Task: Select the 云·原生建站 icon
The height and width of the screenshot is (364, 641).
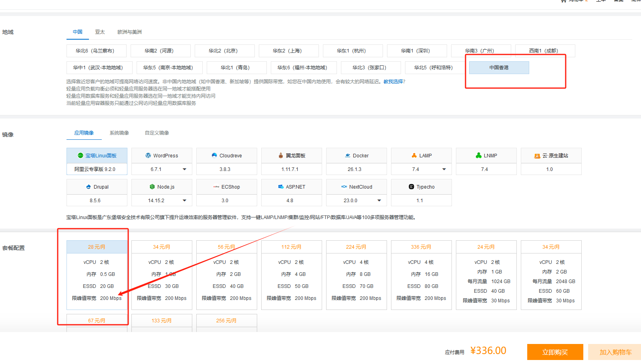Action: (537, 156)
